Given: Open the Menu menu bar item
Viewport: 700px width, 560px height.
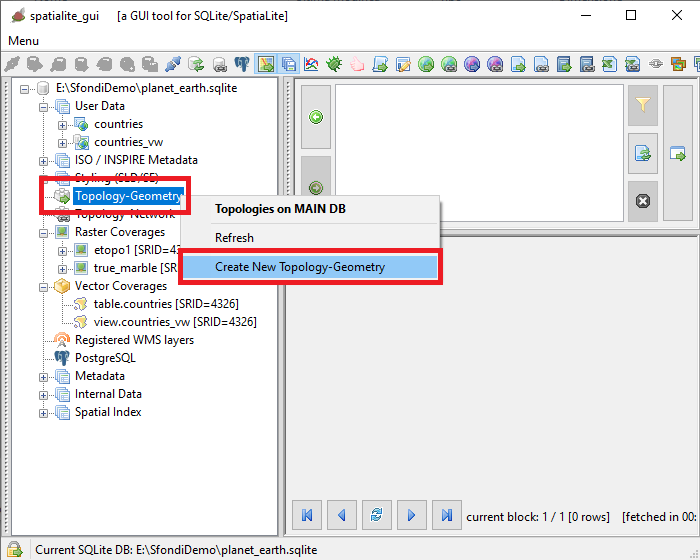Looking at the screenshot, I should pyautogui.click(x=23, y=41).
